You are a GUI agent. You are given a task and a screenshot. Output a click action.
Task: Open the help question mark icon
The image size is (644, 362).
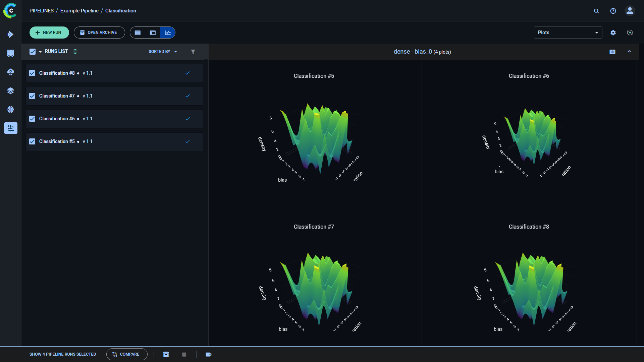coord(613,11)
